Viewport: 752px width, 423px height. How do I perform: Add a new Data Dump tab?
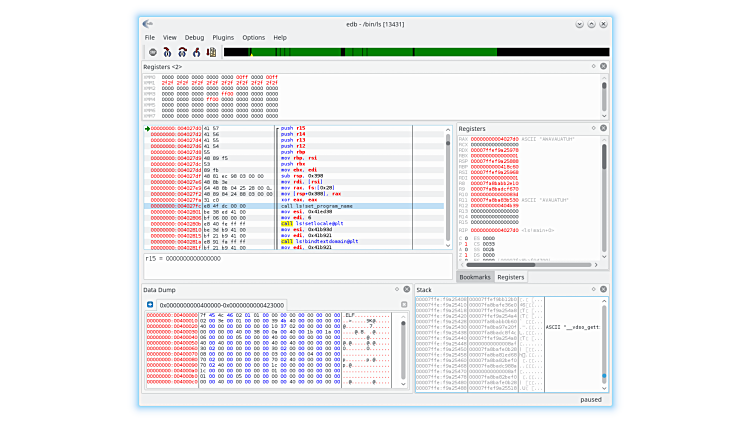tap(150, 304)
